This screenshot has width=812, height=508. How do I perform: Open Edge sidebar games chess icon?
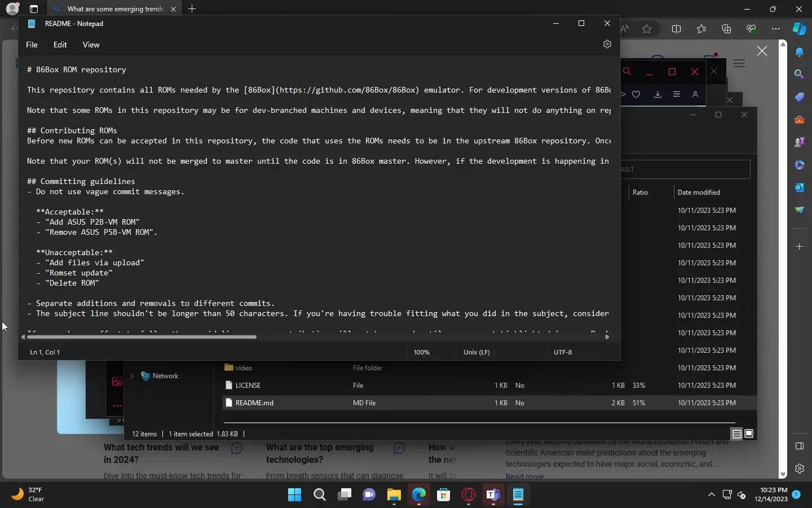[800, 142]
